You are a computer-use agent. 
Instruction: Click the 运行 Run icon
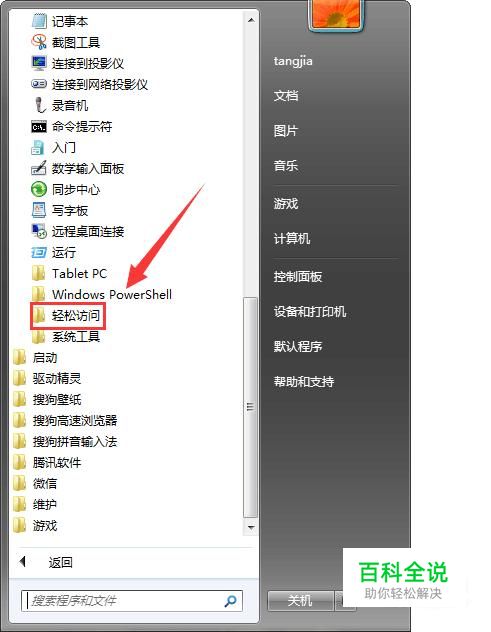coord(39,252)
